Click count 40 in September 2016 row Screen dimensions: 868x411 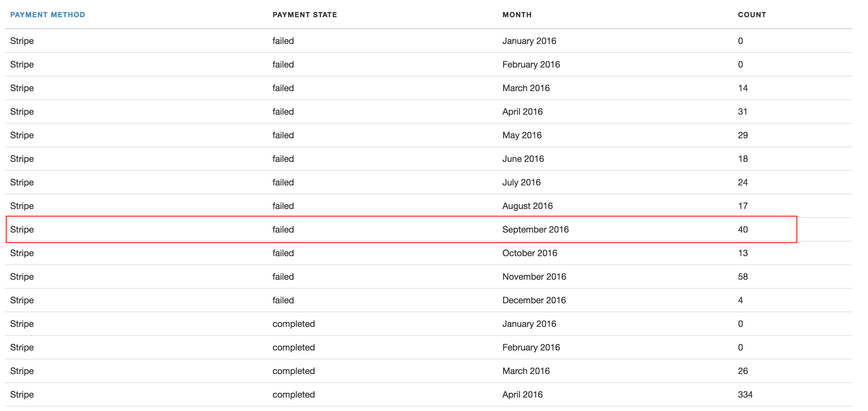point(743,230)
